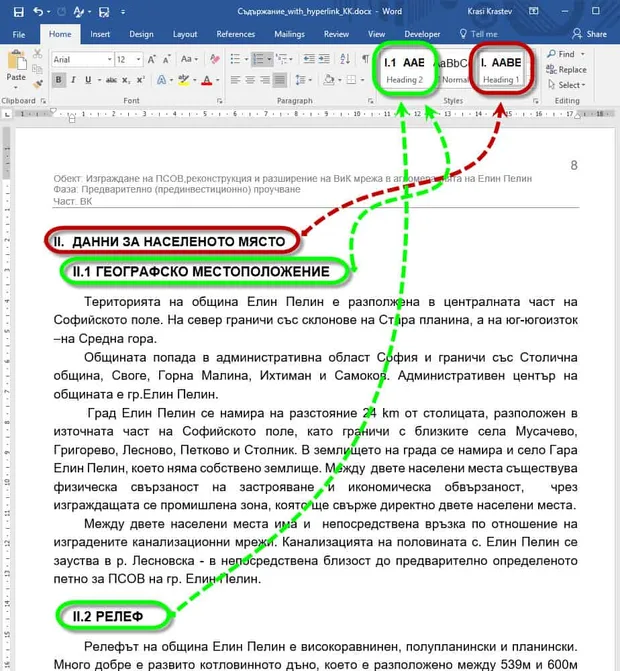Apply the Normal style

tap(453, 71)
